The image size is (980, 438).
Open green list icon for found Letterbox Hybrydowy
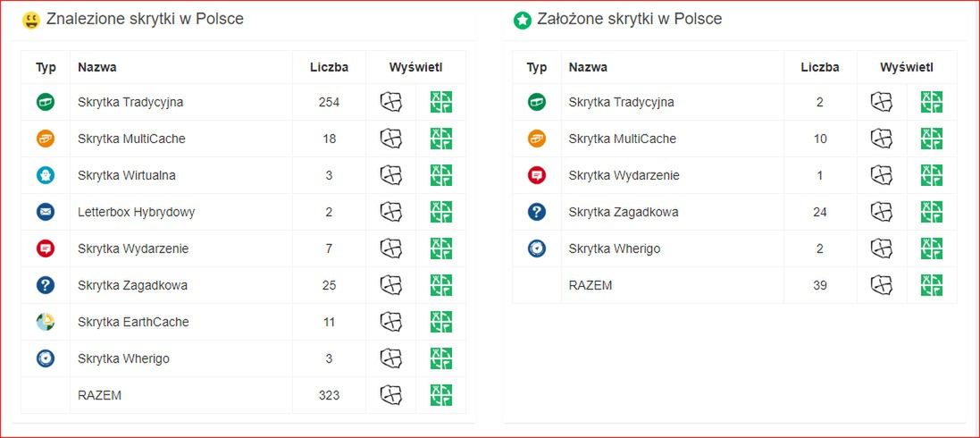(x=441, y=212)
